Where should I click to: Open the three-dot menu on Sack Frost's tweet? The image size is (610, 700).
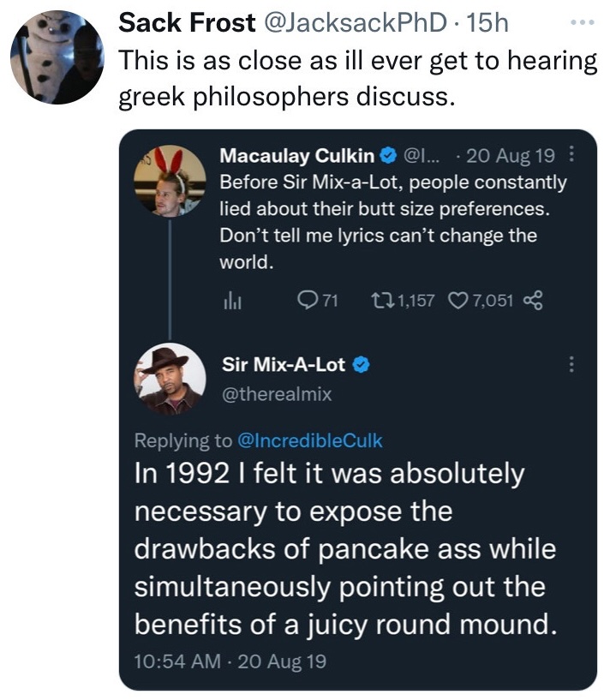583,21
